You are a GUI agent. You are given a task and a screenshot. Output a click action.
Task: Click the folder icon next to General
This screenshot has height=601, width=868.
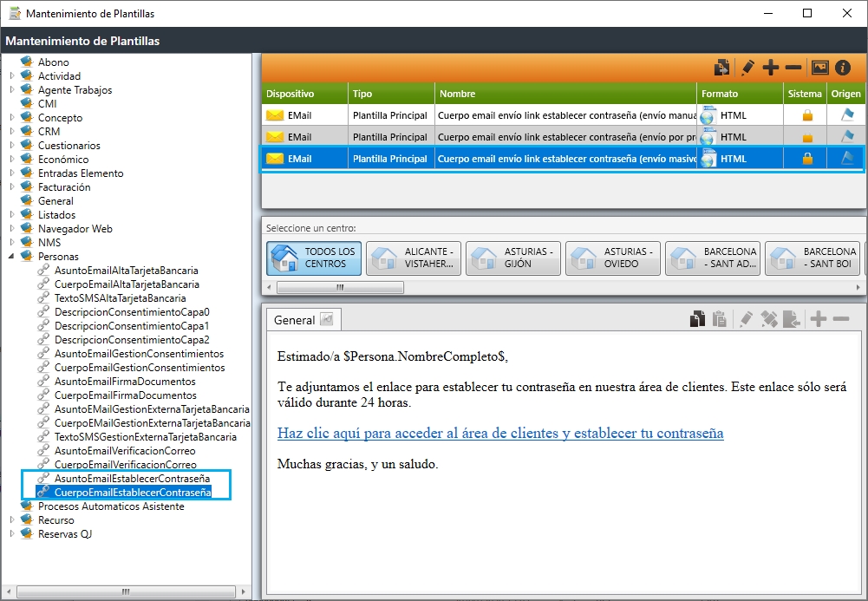27,200
